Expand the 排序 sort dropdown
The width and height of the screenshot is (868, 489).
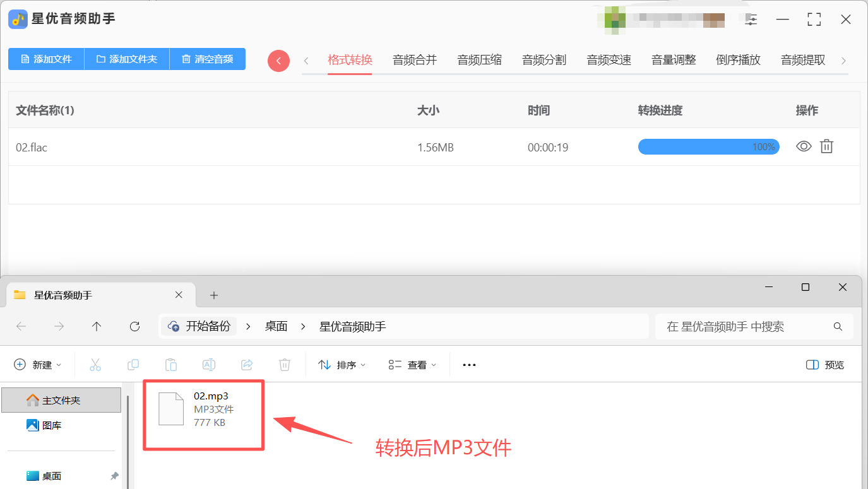coord(342,365)
